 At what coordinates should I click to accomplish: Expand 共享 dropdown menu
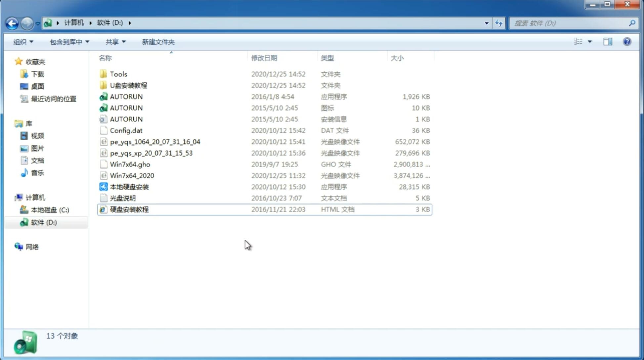(115, 42)
